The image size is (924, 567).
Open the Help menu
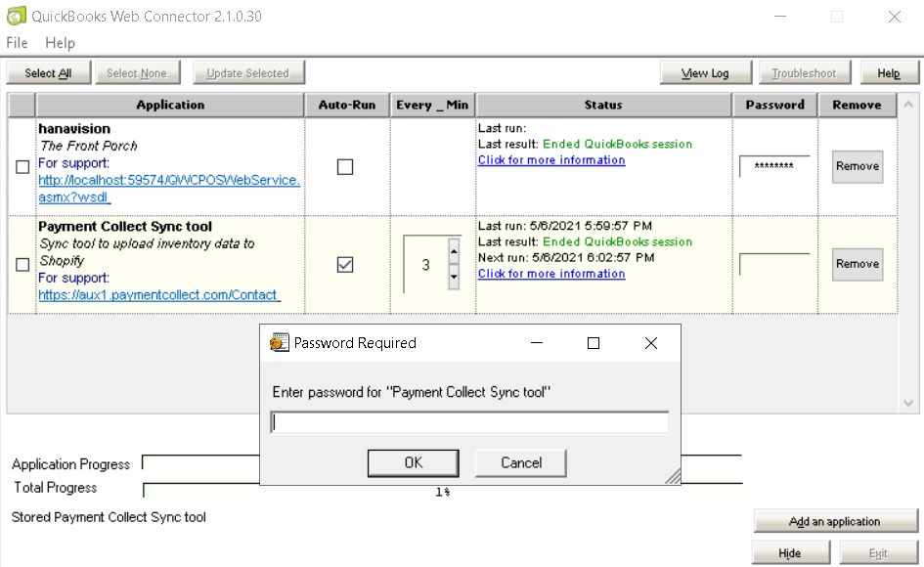[x=60, y=43]
